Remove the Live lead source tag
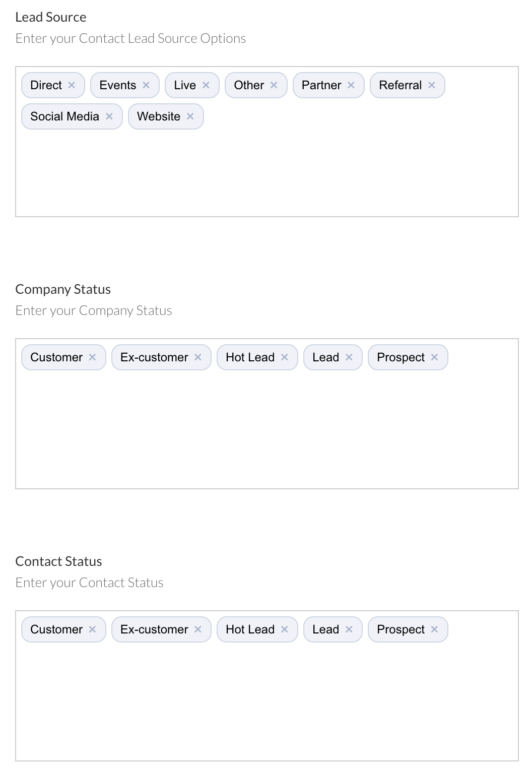532x769 pixels. (206, 85)
